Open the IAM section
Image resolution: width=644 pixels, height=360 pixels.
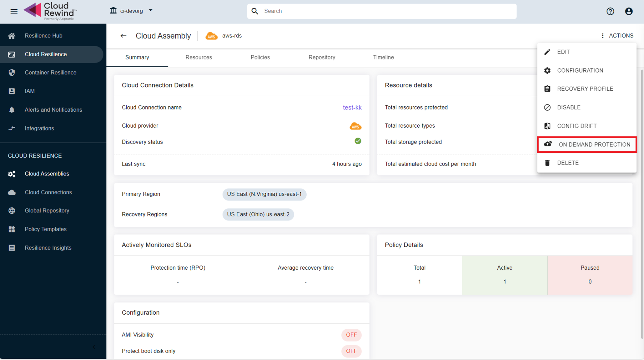click(29, 91)
